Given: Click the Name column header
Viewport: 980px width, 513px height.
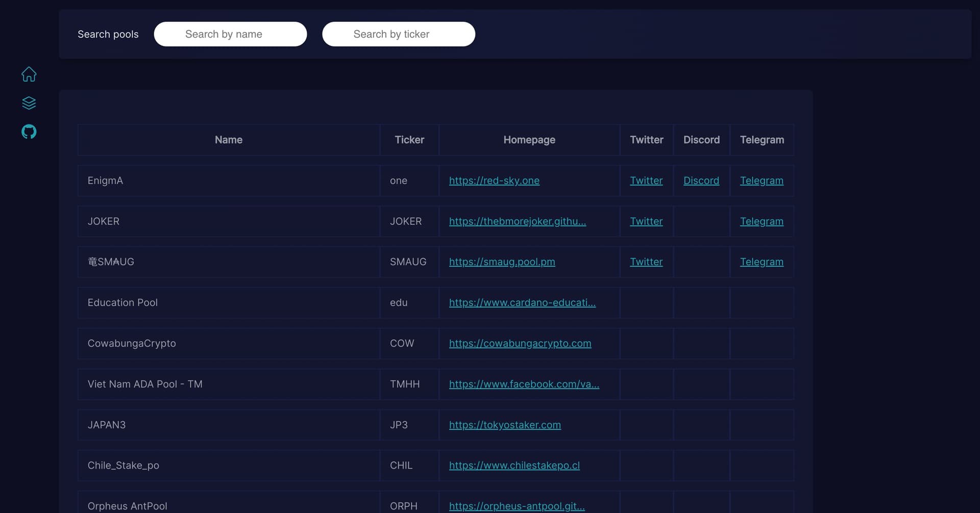Looking at the screenshot, I should pyautogui.click(x=228, y=140).
